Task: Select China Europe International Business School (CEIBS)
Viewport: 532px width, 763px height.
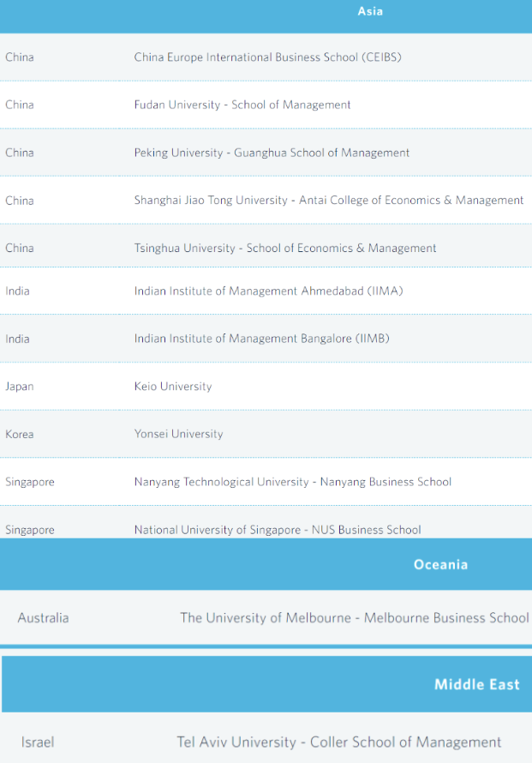Action: (x=268, y=57)
